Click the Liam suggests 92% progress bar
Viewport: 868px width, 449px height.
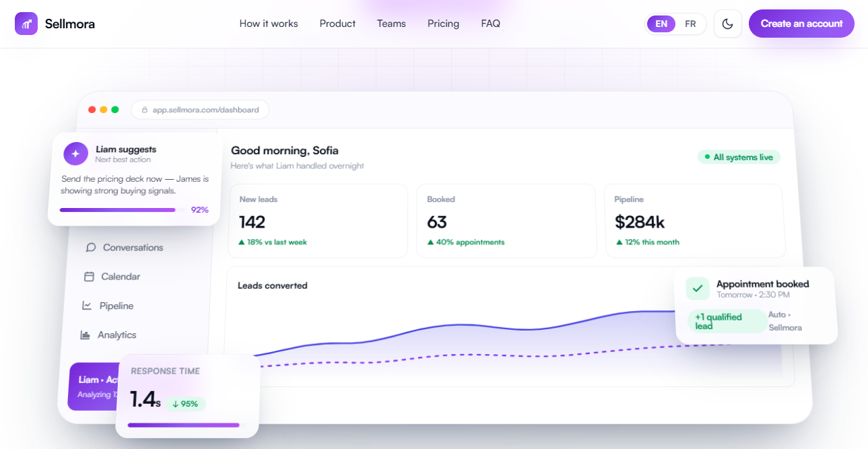pos(122,210)
